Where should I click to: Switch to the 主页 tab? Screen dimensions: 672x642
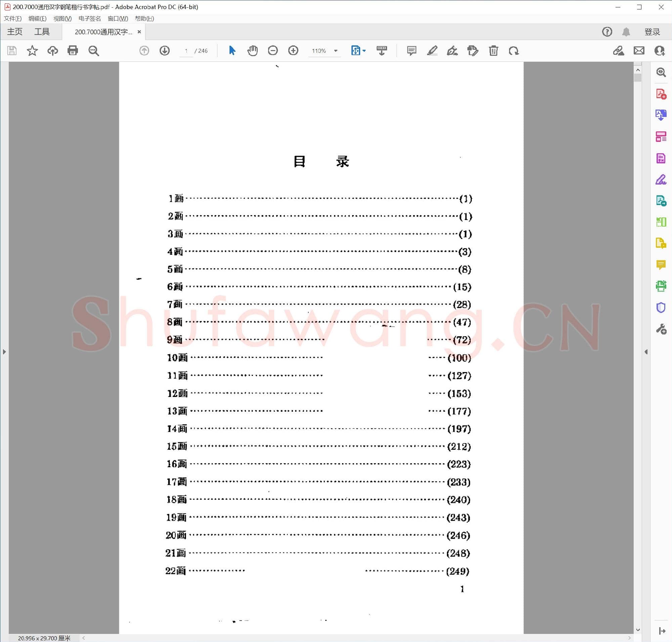coord(14,32)
